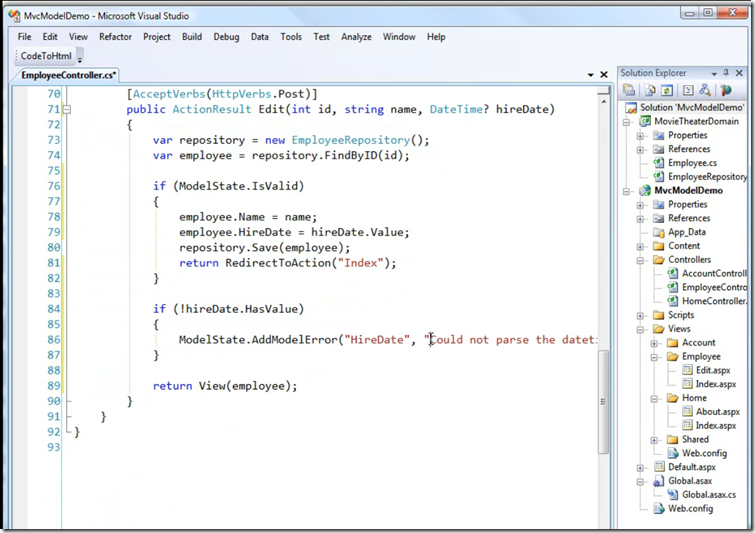Click the App_Data folder icon
The image size is (755, 533).
[x=659, y=232]
